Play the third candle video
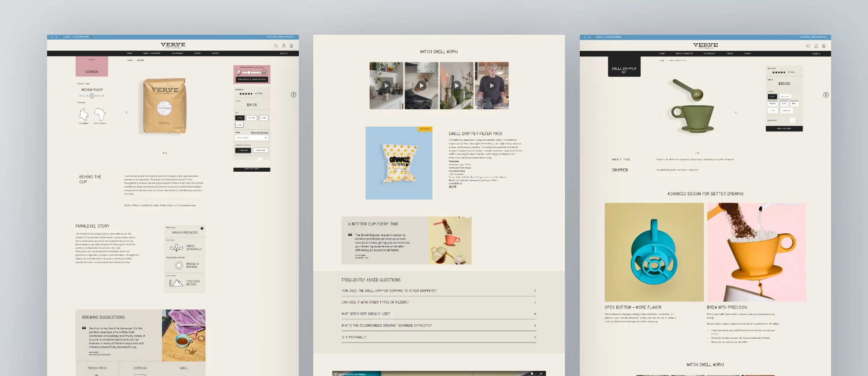 pos(456,85)
